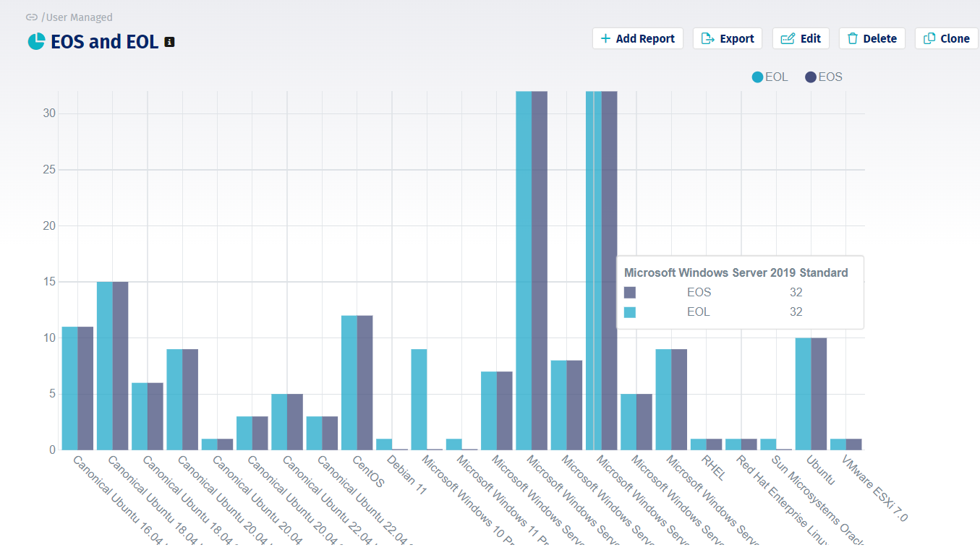Delete the EOS and EOL report
The height and width of the screenshot is (550, 980).
tap(872, 38)
